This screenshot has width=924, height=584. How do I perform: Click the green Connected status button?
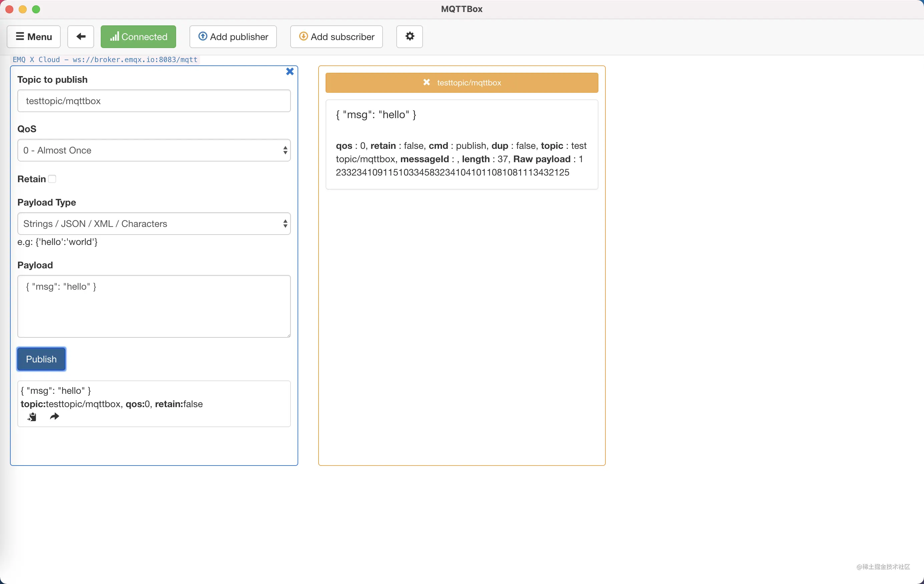pyautogui.click(x=138, y=36)
